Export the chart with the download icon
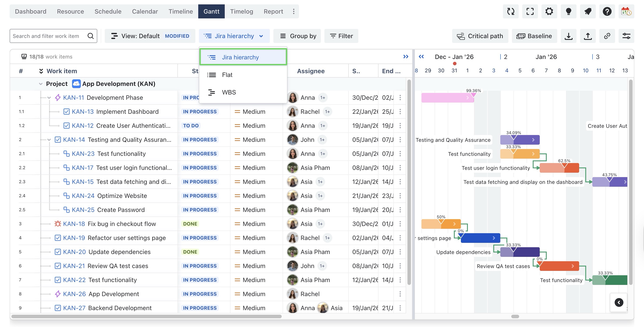Image resolution: width=644 pixels, height=327 pixels. coord(569,36)
